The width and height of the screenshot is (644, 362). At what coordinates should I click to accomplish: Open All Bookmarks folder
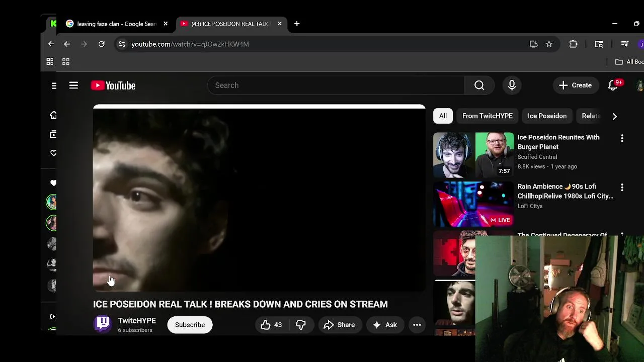tap(629, 62)
